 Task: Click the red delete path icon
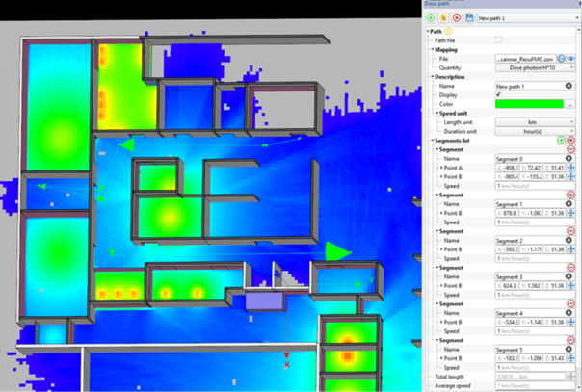tap(456, 17)
